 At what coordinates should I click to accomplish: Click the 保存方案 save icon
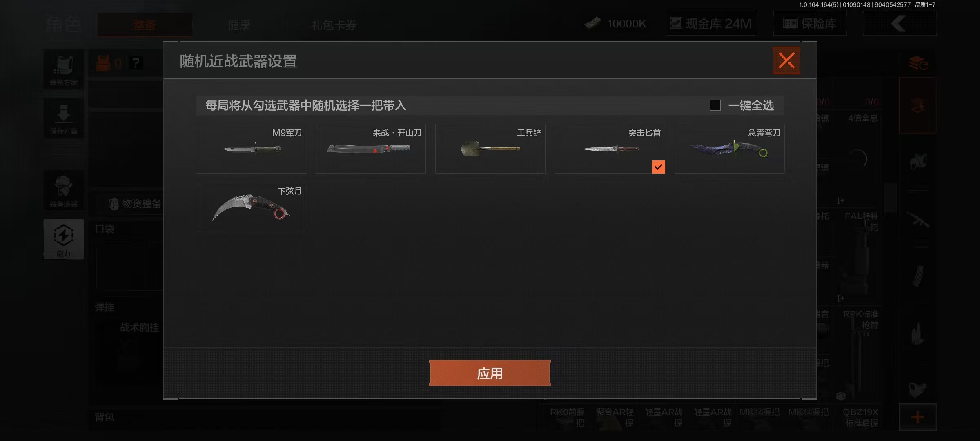pyautogui.click(x=64, y=118)
